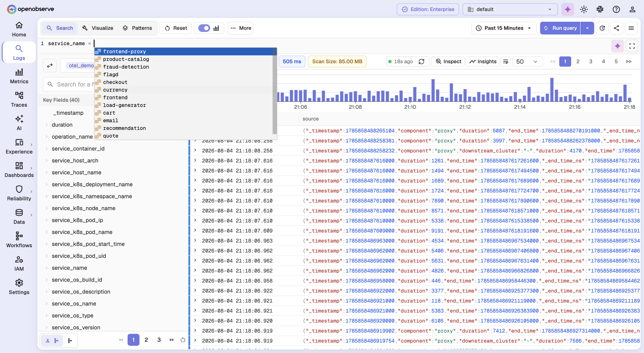Image resolution: width=644 pixels, height=353 pixels.
Task: Open Settings from the sidebar
Action: [x=19, y=287]
